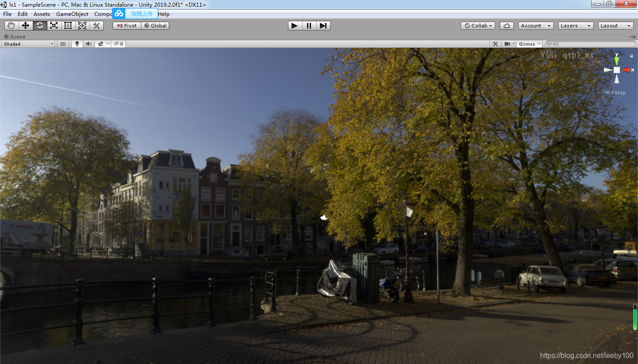Image resolution: width=638 pixels, height=364 pixels.
Task: Open the Scene panel options menu
Action: pyautogui.click(x=633, y=37)
